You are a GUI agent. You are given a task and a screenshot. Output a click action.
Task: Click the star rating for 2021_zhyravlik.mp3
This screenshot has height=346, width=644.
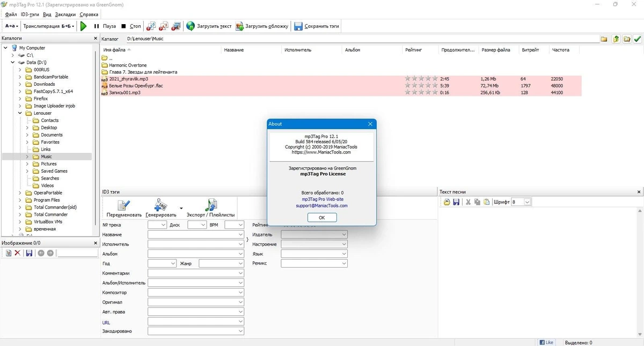click(421, 79)
